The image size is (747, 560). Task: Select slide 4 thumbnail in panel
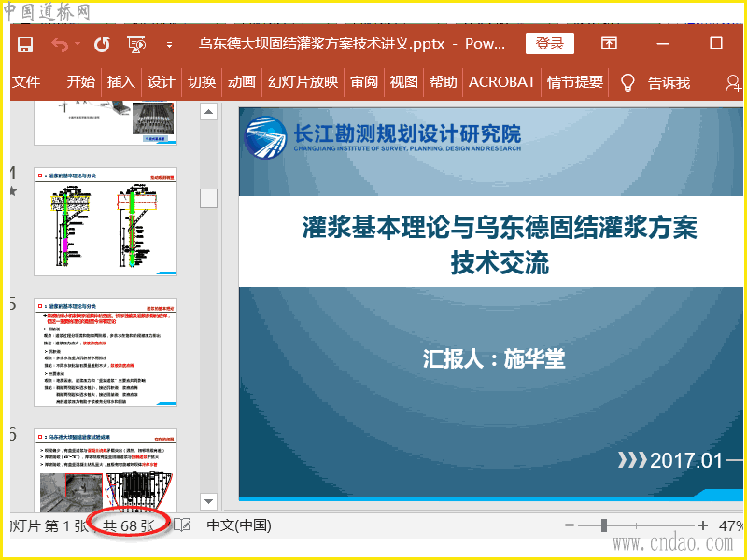click(x=106, y=221)
